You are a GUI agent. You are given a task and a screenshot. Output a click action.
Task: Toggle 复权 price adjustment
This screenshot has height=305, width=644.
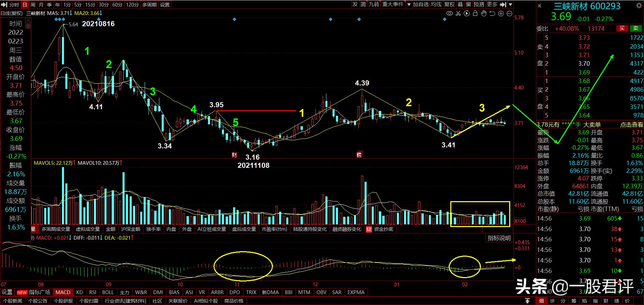[x=449, y=4]
